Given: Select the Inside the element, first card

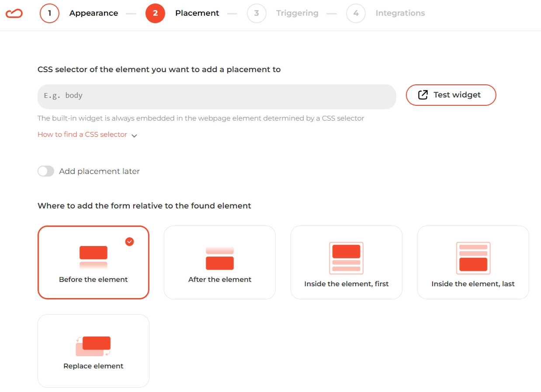Looking at the screenshot, I should click(x=347, y=262).
